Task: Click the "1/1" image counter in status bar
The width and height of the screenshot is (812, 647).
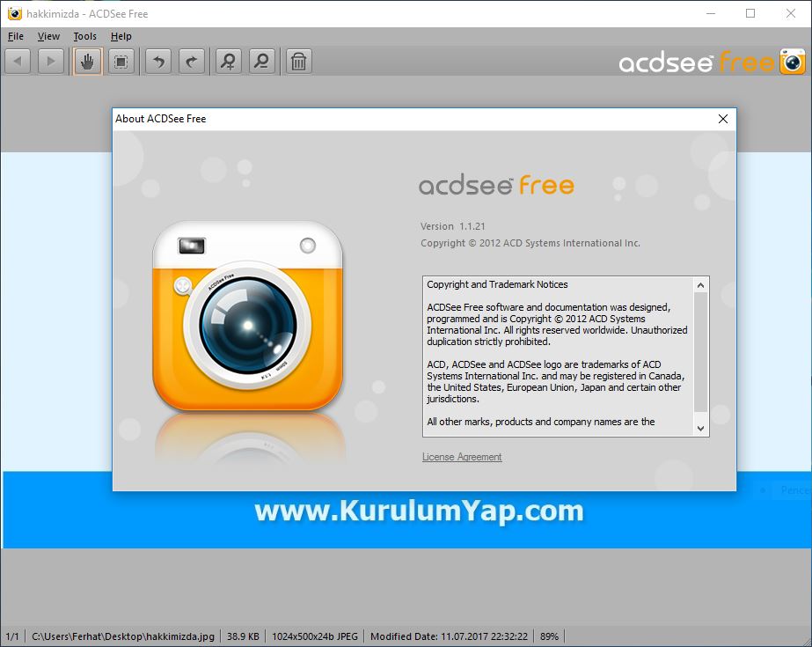Action: click(12, 636)
